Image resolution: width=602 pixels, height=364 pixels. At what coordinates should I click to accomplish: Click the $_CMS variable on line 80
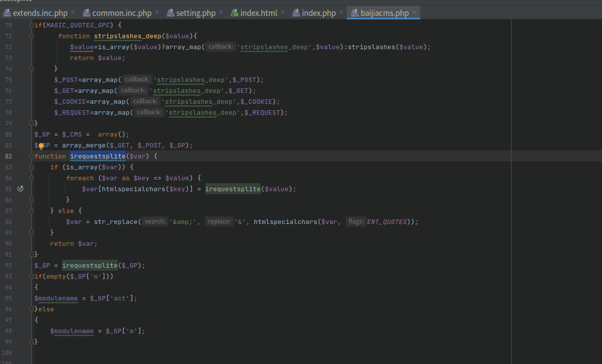tap(72, 134)
